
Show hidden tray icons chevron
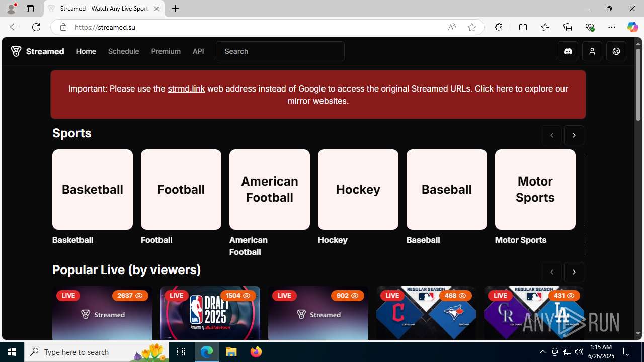click(x=542, y=352)
